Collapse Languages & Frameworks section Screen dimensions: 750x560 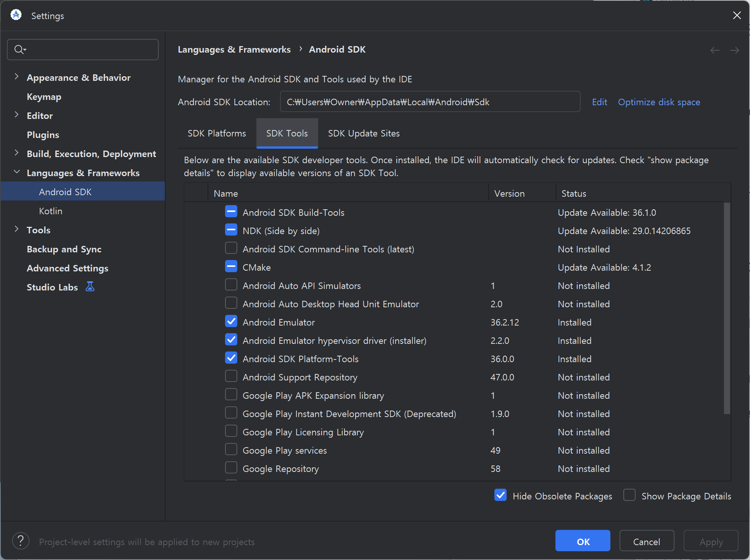coord(16,172)
